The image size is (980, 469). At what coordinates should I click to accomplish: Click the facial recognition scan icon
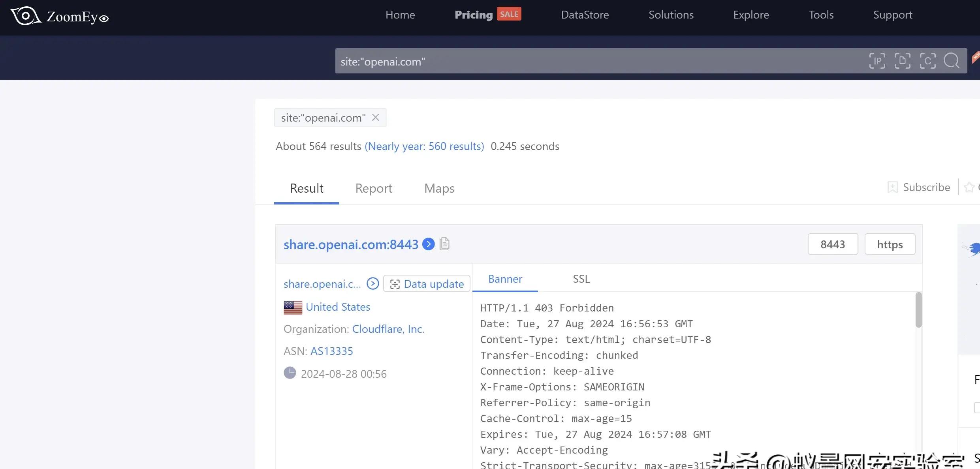point(928,60)
